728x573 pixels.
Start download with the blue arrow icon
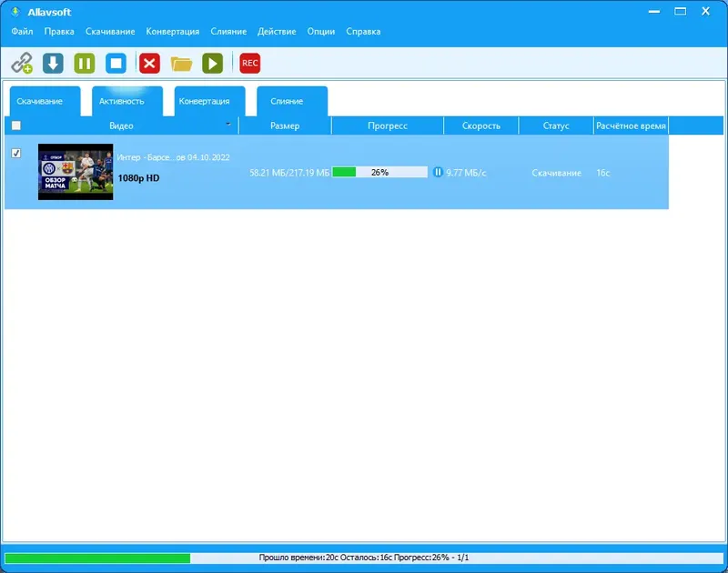pos(53,63)
